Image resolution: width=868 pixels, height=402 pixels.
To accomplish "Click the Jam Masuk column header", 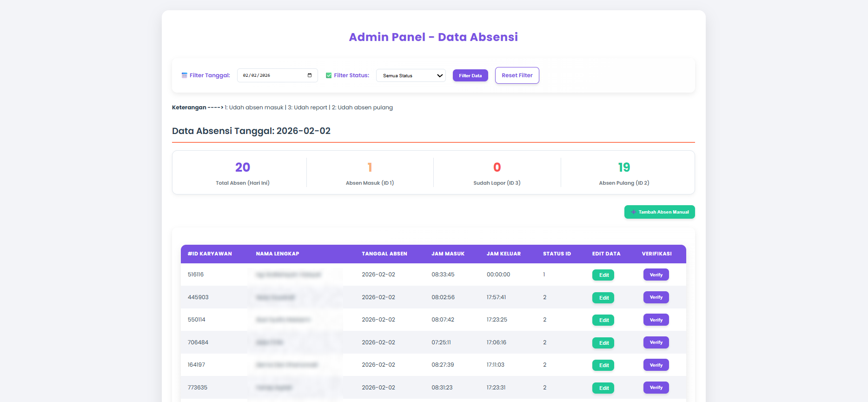I will (x=448, y=254).
